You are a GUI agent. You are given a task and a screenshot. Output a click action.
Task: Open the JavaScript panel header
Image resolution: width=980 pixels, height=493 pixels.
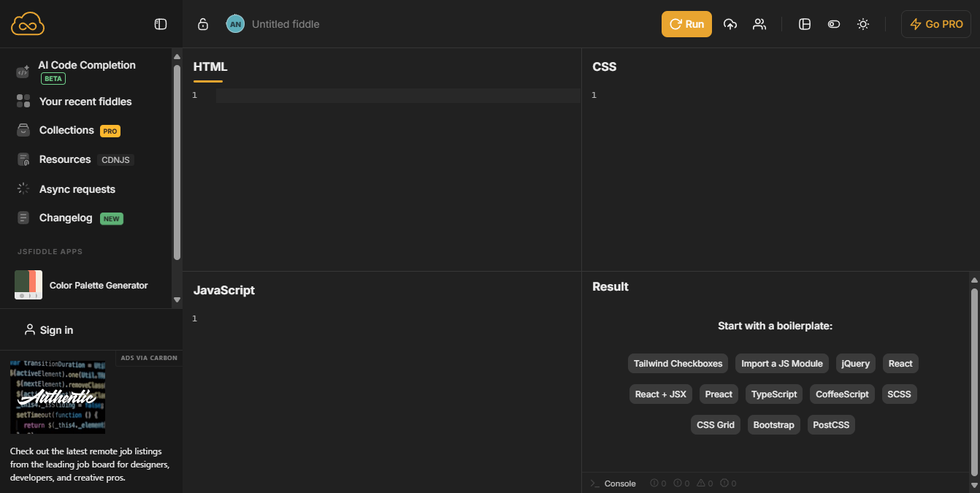[223, 290]
